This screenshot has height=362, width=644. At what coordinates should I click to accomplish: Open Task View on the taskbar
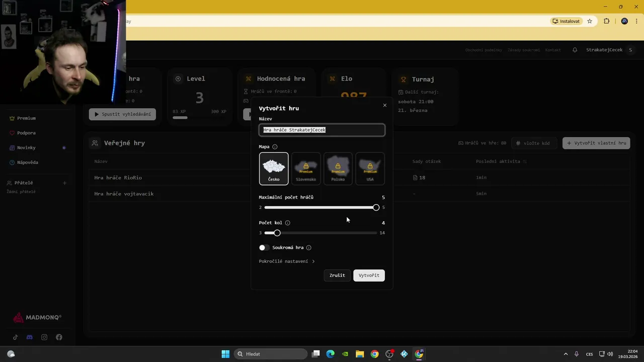[x=315, y=354]
